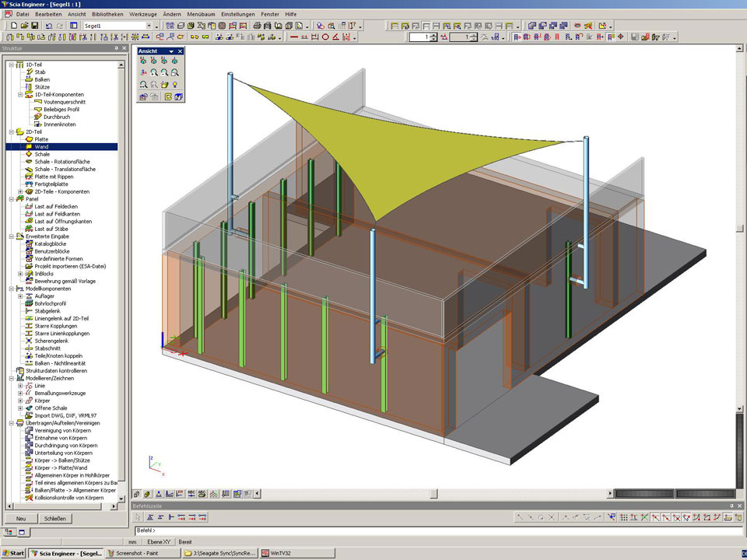Close the floating Ansicht palette

[180, 51]
